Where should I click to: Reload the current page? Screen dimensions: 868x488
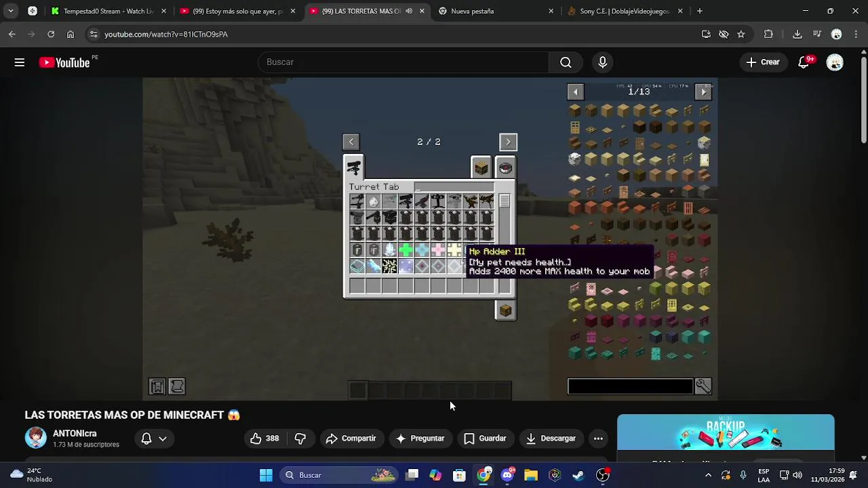51,34
